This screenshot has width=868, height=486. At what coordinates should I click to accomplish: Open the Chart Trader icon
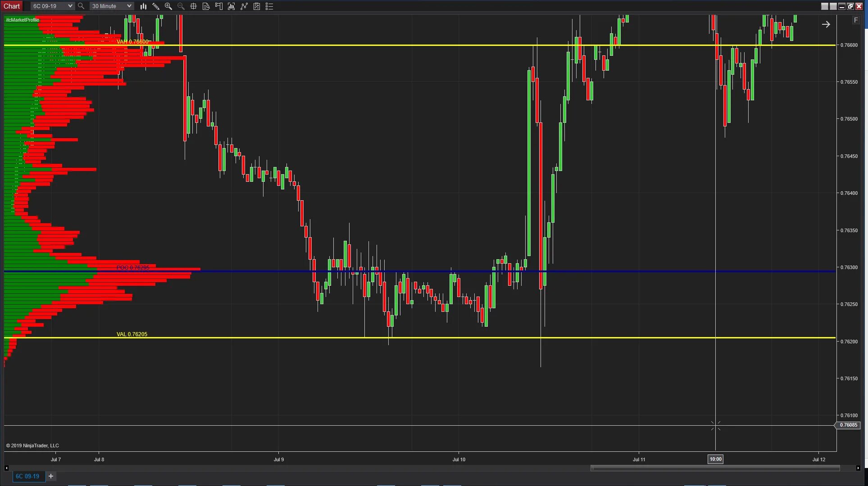pos(218,6)
